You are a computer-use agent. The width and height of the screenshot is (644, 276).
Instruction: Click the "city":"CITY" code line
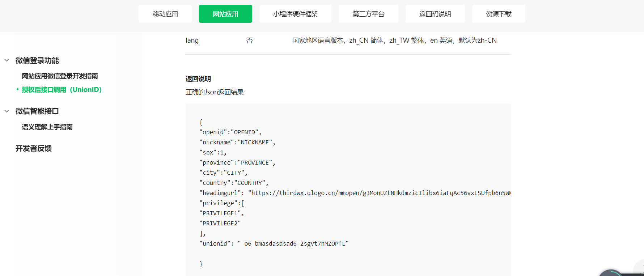coord(223,173)
